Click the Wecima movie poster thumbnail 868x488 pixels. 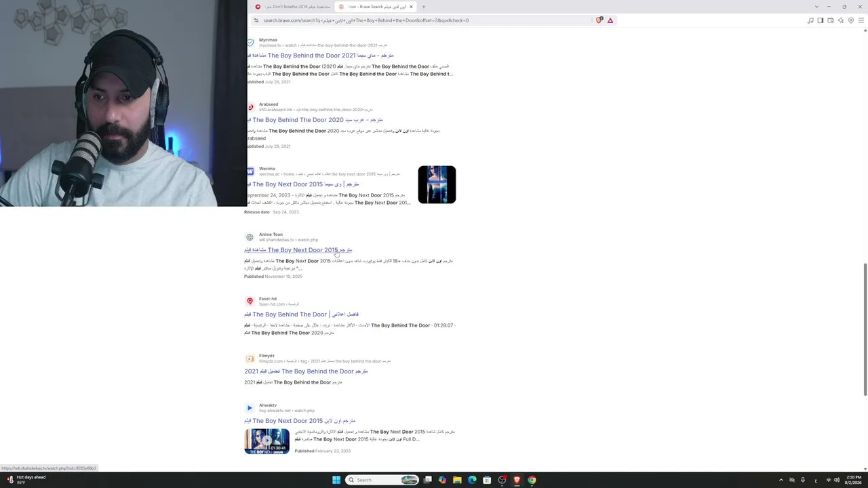437,184
